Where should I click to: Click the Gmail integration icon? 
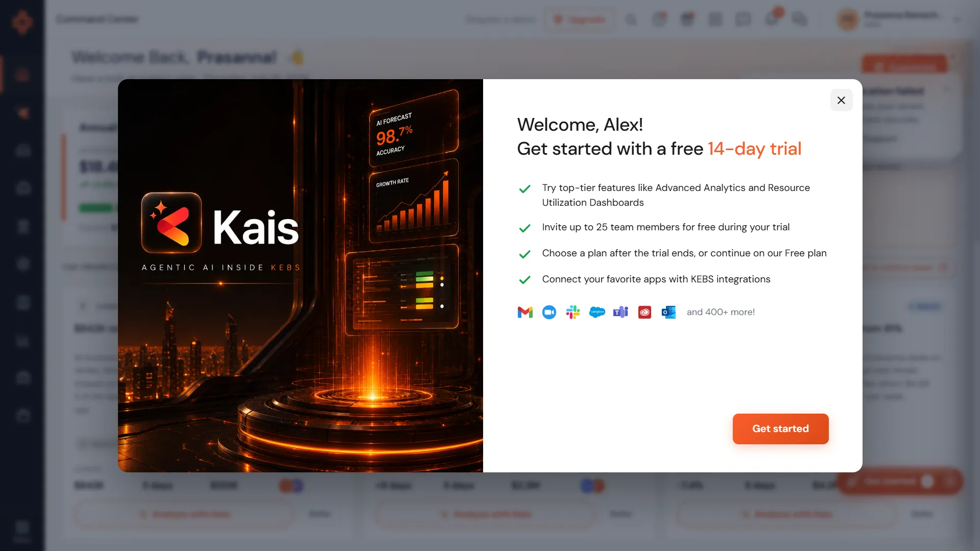525,312
